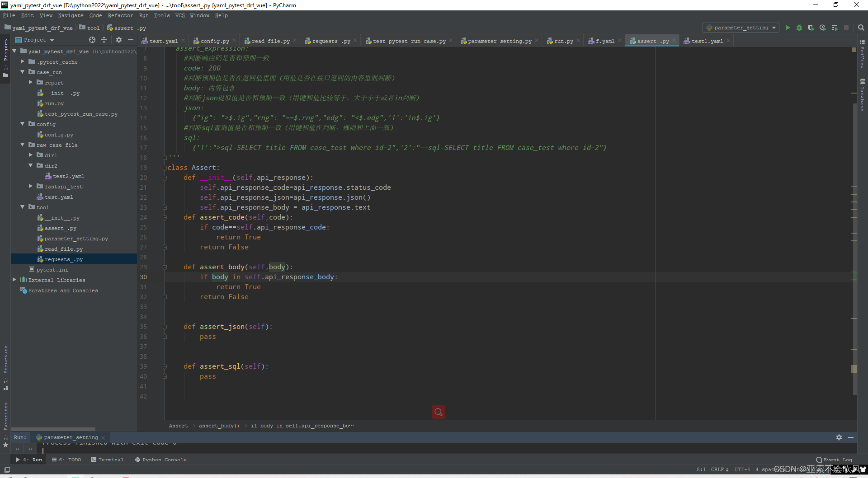Fold the assert_code method at gutter
This screenshot has height=478, width=868.
[165, 217]
